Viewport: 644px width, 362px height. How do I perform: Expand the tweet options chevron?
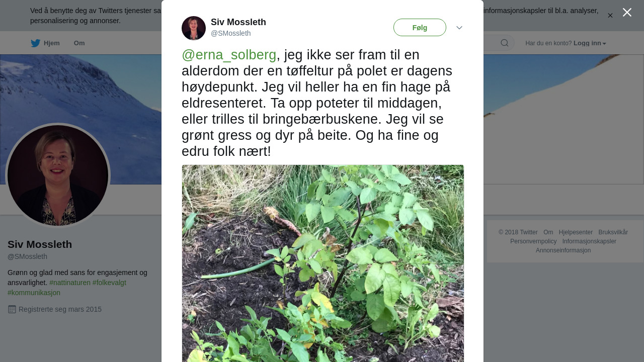(459, 28)
